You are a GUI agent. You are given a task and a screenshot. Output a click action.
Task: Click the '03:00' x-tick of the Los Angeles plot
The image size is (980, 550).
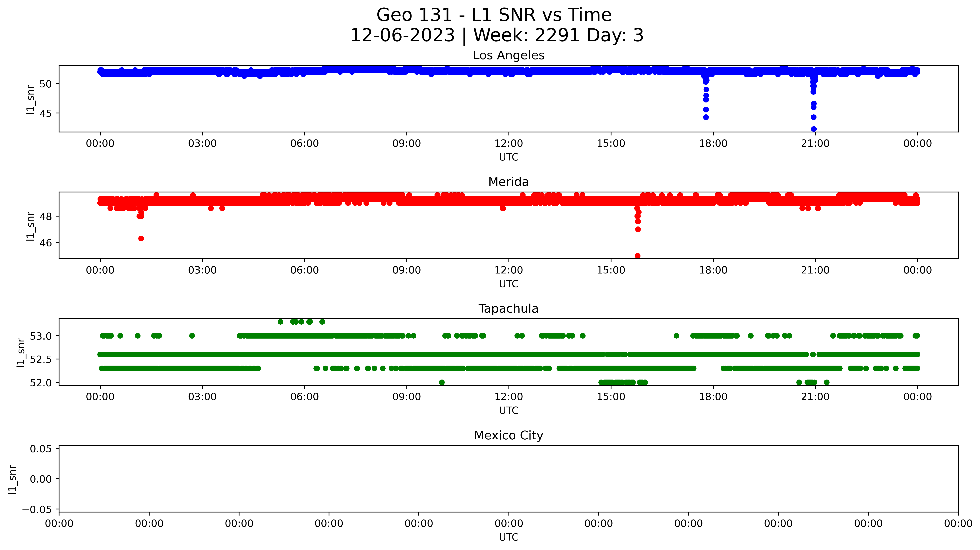(x=202, y=143)
